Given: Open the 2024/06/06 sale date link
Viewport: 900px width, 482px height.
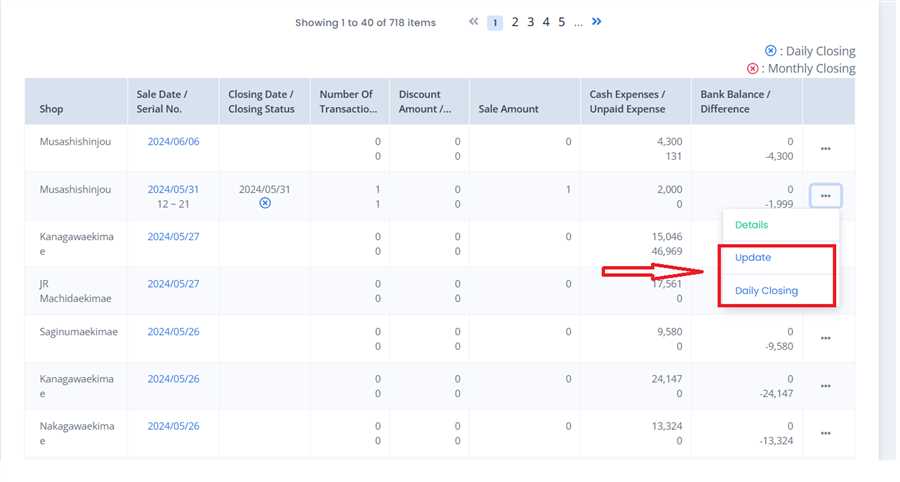Looking at the screenshot, I should pos(173,142).
